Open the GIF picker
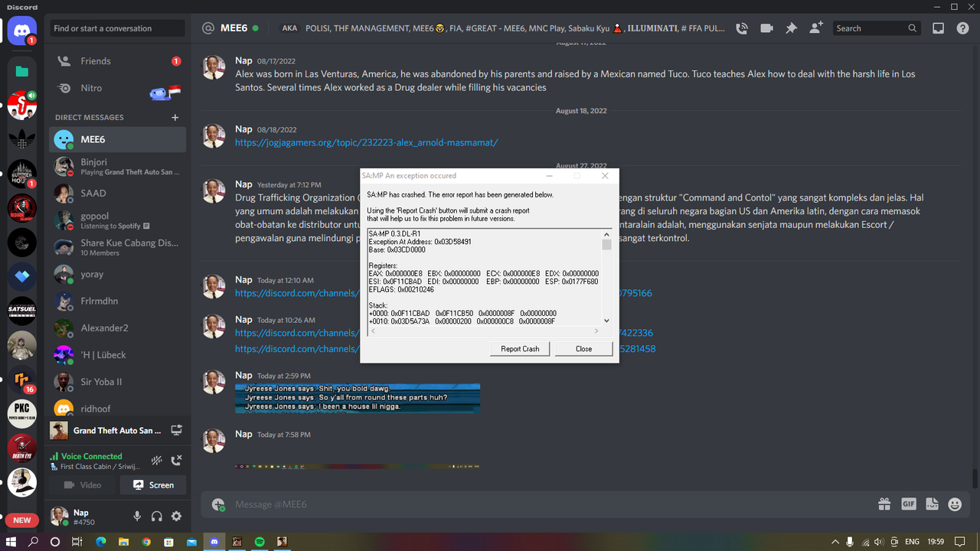Image resolution: width=980 pixels, height=551 pixels. pos(908,504)
